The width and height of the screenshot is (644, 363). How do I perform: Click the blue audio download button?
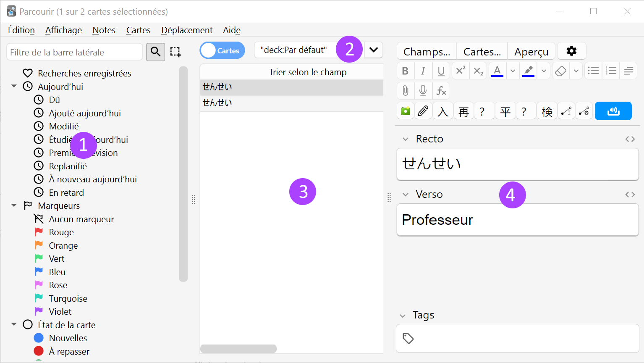613,111
